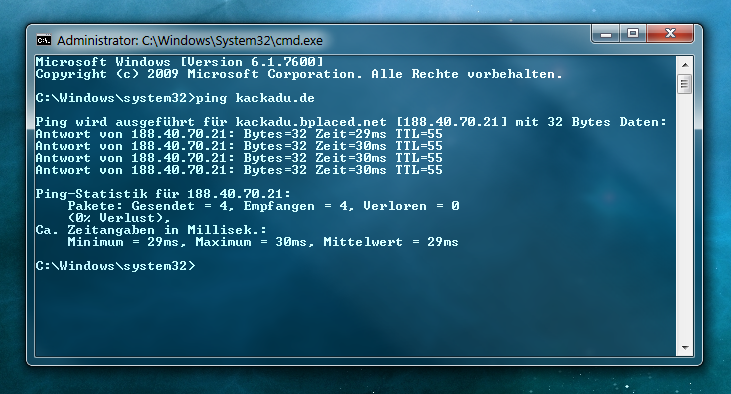This screenshot has width=731, height=394.
Task: Click the 'Ca. Zeitangaben in Millisek.:' line
Action: pos(151,230)
